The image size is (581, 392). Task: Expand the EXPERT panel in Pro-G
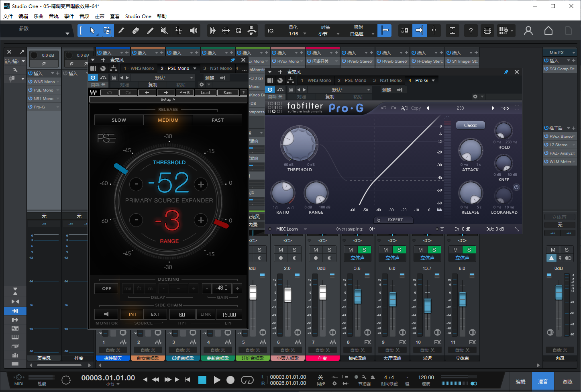pos(393,220)
